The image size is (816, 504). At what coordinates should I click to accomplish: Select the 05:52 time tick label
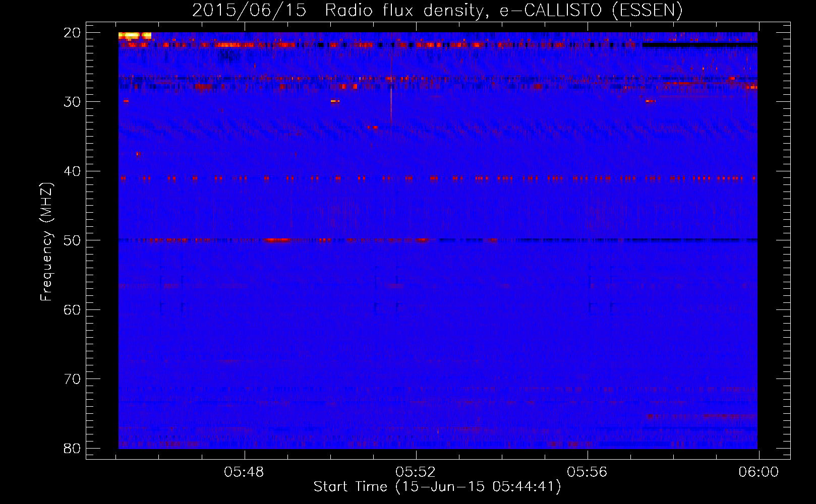(416, 472)
